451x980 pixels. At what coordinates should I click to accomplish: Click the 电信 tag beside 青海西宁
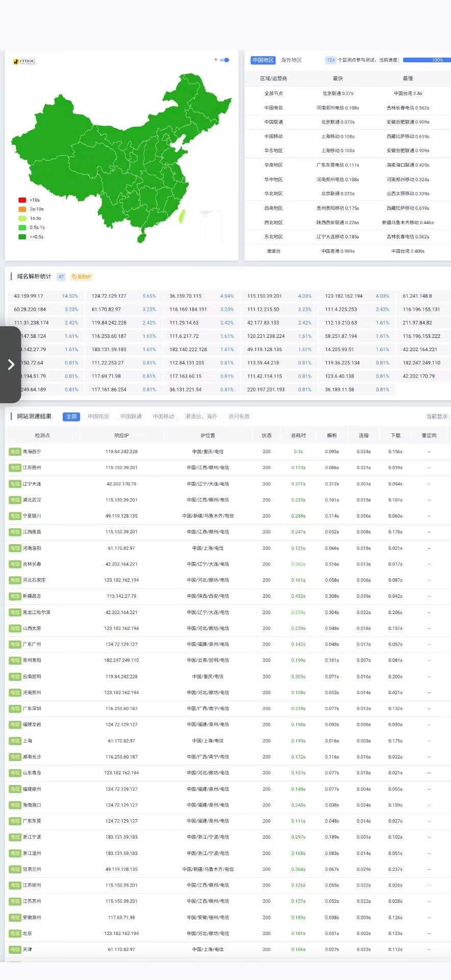pyautogui.click(x=15, y=452)
